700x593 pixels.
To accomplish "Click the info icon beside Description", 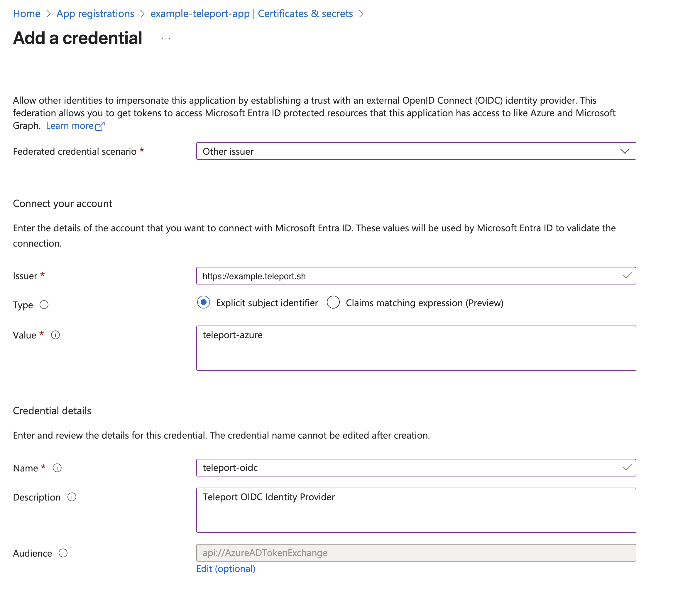I will (x=72, y=497).
